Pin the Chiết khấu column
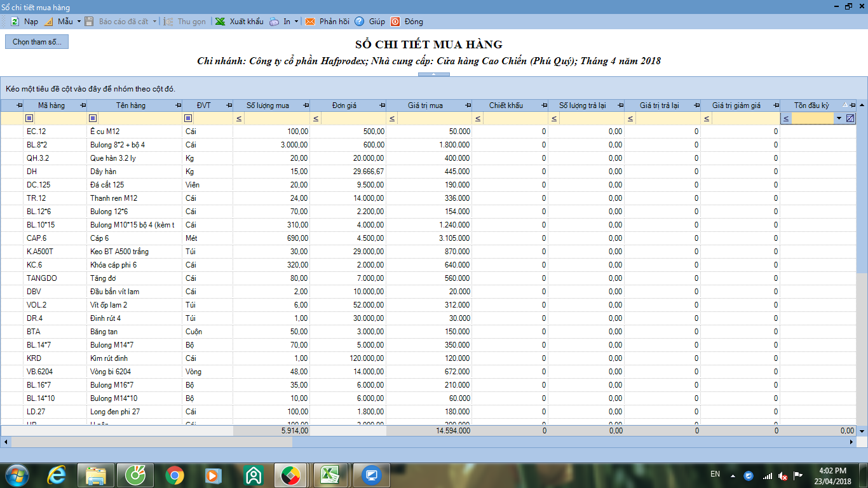Image resolution: width=868 pixels, height=488 pixels. [x=543, y=105]
